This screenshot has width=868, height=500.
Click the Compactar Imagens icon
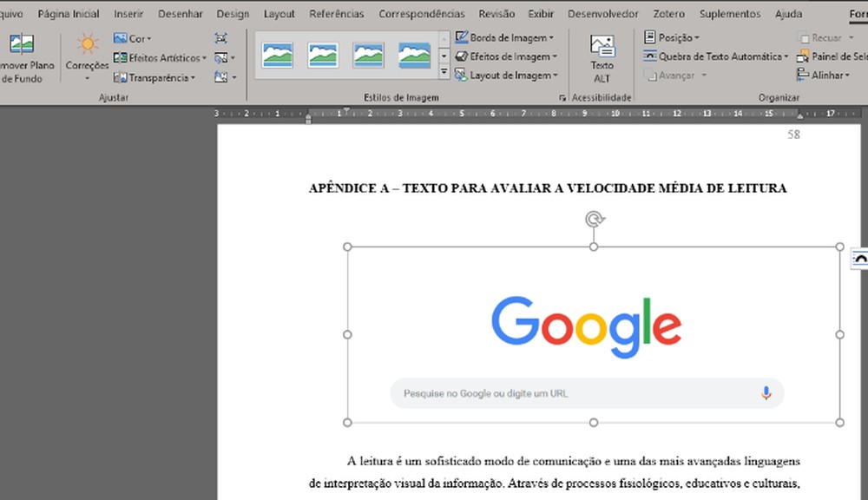(x=221, y=38)
